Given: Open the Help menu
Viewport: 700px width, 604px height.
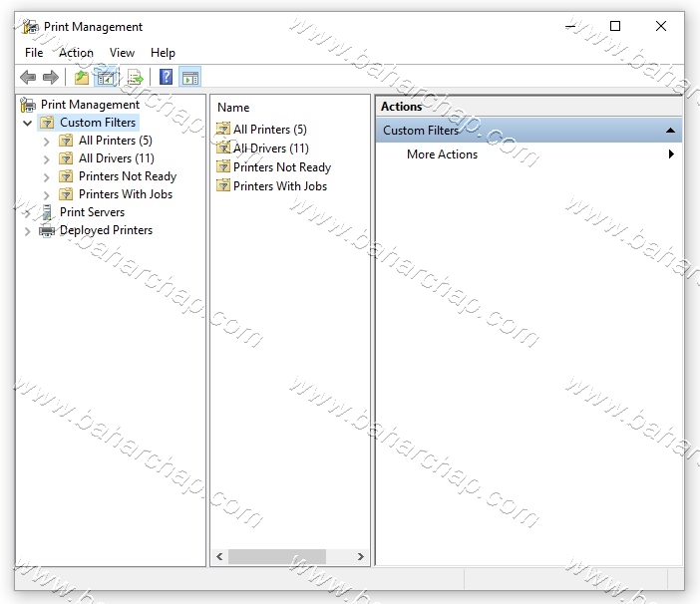Looking at the screenshot, I should coord(163,53).
